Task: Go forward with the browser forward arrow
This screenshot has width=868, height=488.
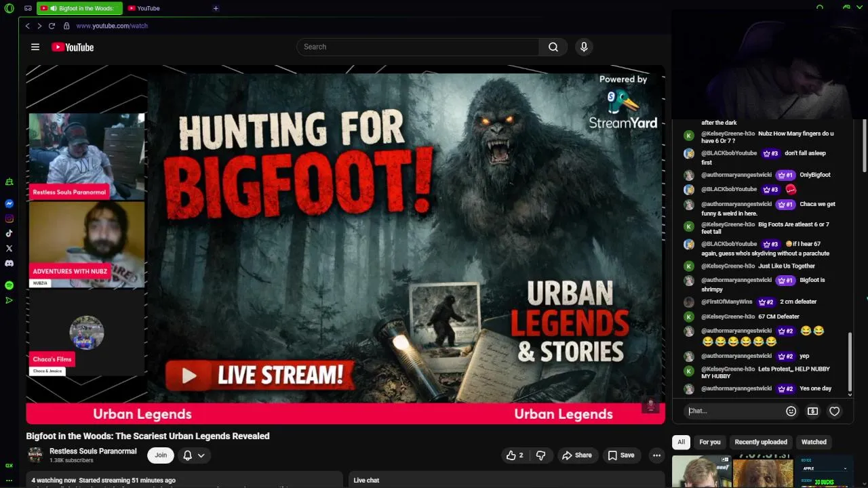Action: [39, 26]
